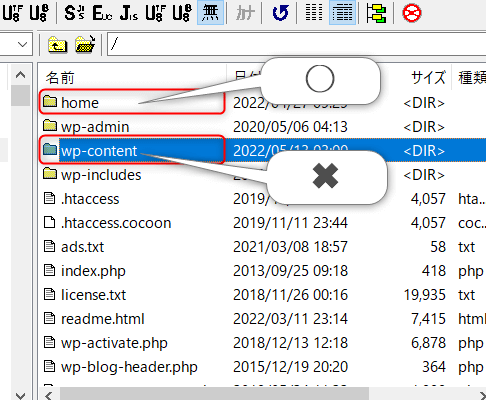Select the wp-includes folder
486x400 pixels.
pos(92,175)
